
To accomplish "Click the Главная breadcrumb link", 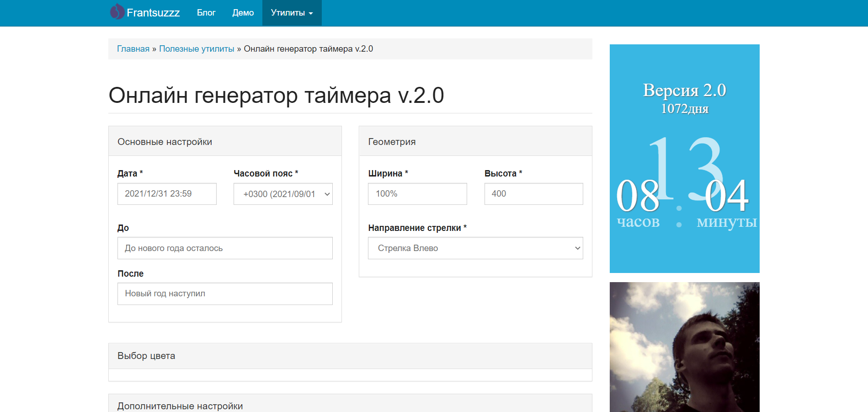I will coord(133,49).
